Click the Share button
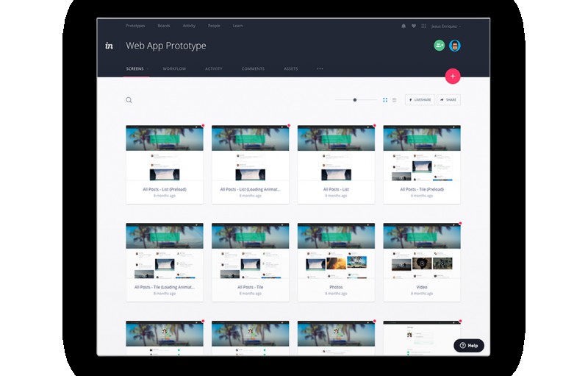This screenshot has height=376, width=588. pos(448,100)
